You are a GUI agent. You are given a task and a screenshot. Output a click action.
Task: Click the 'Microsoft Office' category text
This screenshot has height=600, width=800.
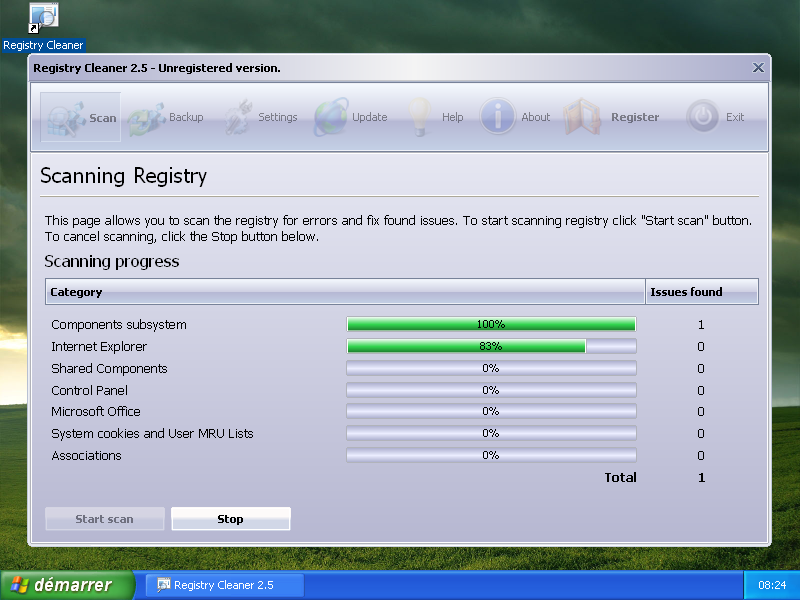point(96,411)
